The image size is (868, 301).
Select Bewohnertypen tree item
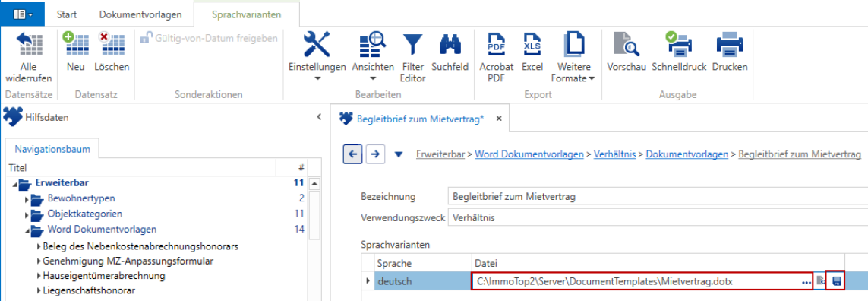point(80,198)
